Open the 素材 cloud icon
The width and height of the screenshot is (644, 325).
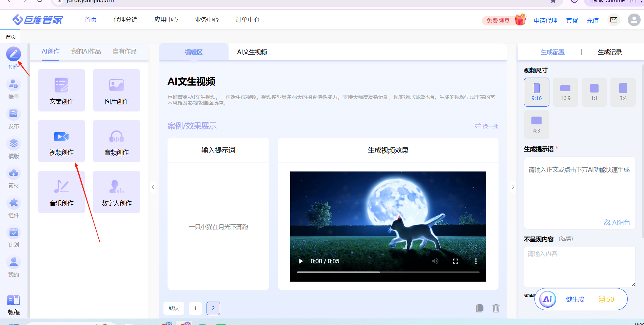click(x=14, y=173)
